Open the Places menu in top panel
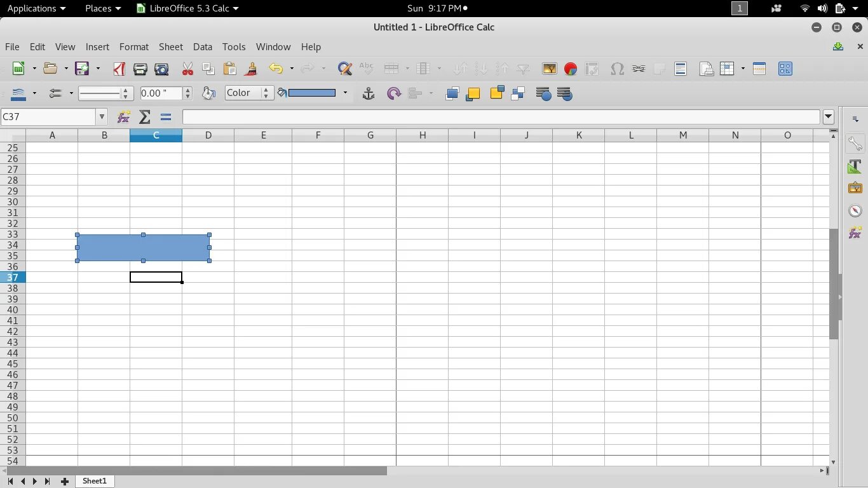 103,8
